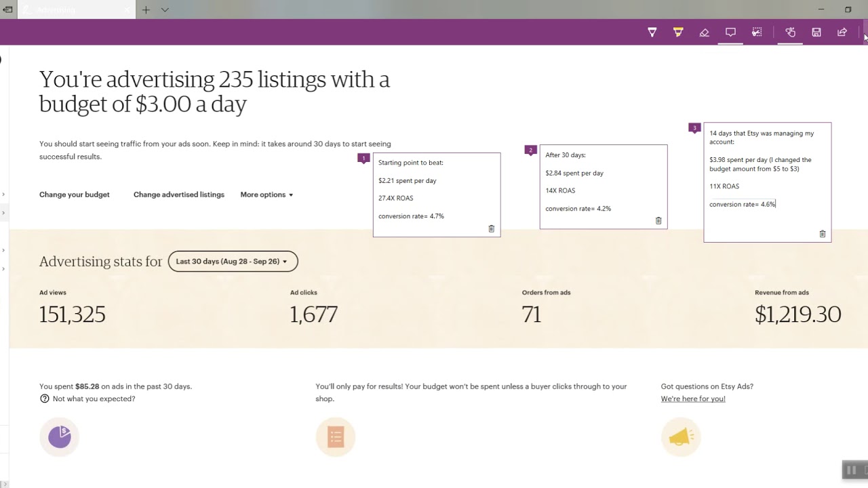Delete the 'Starting point to beat' note
Screen dimensions: 868x488
pyautogui.click(x=491, y=228)
